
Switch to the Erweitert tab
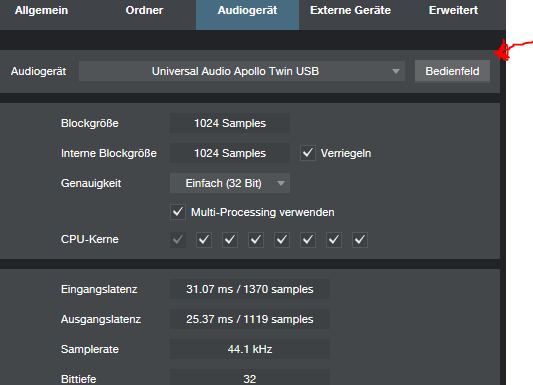(453, 11)
